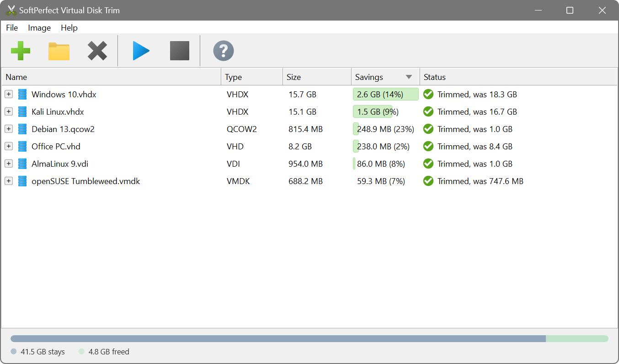The width and height of the screenshot is (619, 364).
Task: Click the Savings column sort arrow
Action: click(x=409, y=77)
